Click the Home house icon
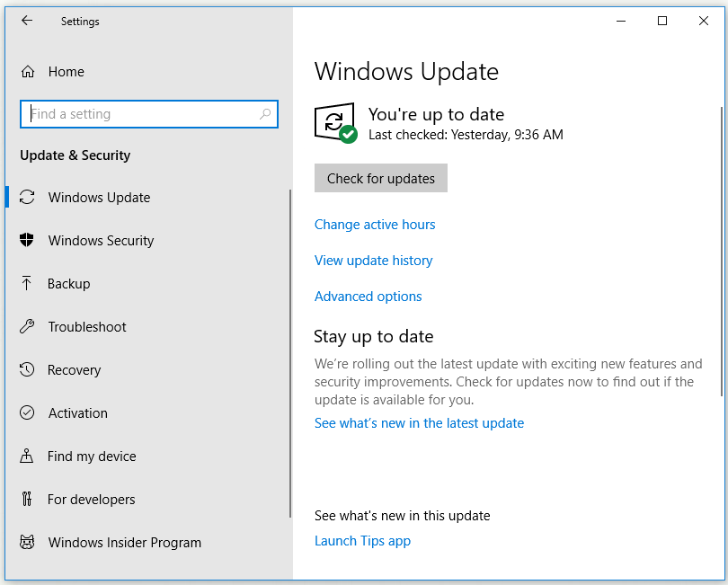 coord(28,72)
